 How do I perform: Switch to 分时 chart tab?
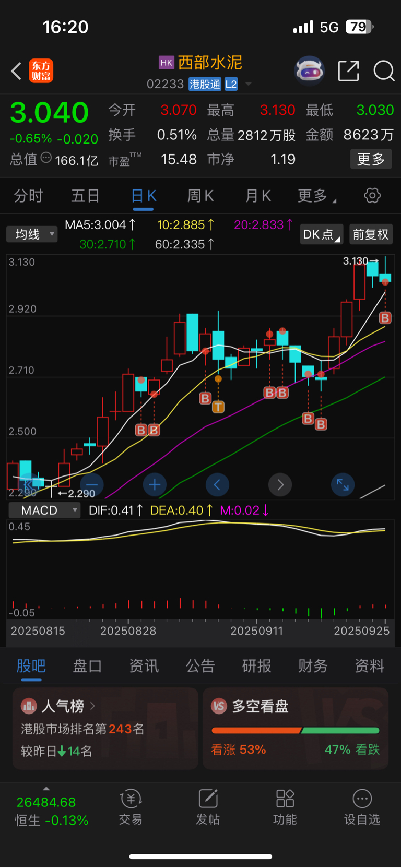click(28, 196)
